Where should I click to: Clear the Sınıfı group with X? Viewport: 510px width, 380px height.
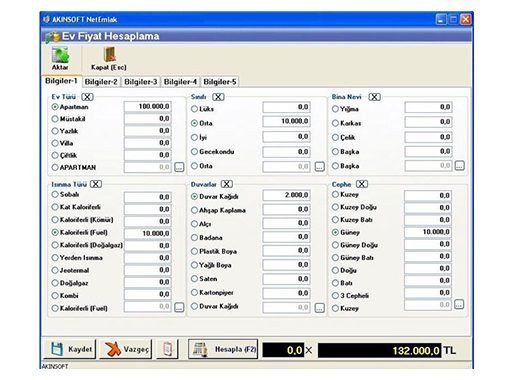(218, 97)
